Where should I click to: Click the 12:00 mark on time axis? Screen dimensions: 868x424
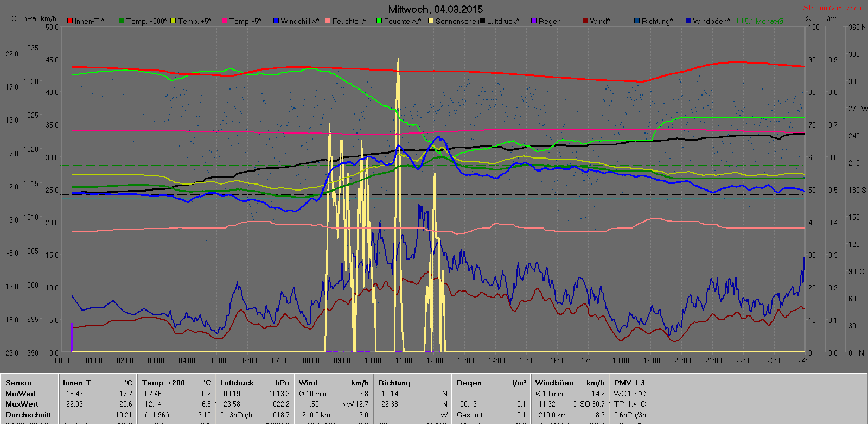[435, 360]
